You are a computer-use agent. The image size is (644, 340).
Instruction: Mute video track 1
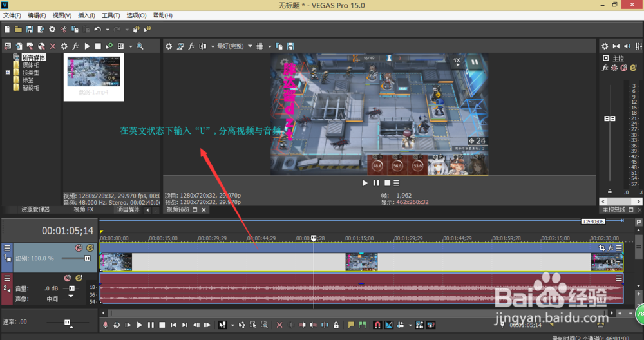click(79, 248)
